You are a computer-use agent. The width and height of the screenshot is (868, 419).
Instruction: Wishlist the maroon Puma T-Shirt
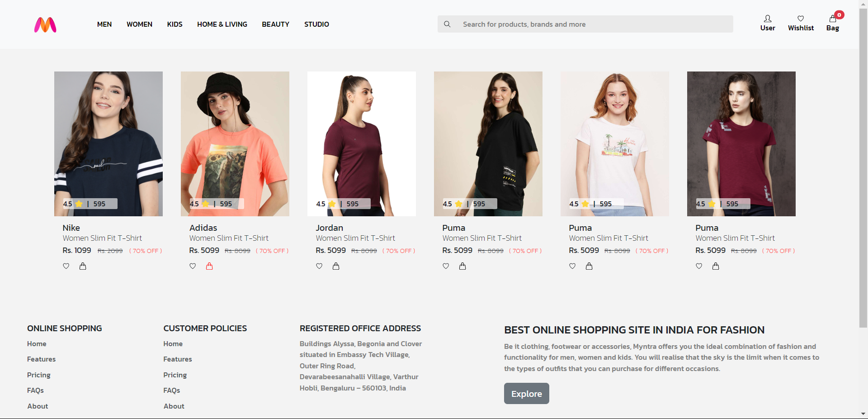[x=699, y=266]
